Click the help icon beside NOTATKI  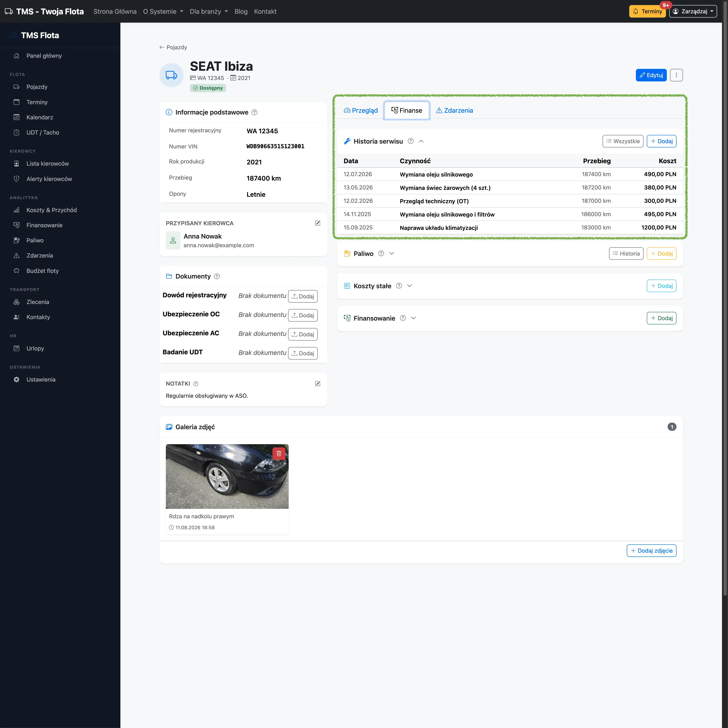pyautogui.click(x=196, y=384)
